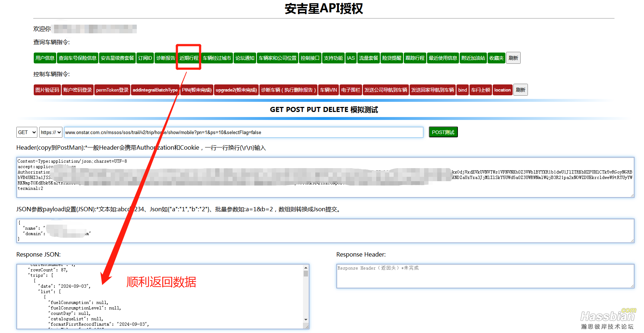Click the PIN(暂未完成) button
Image resolution: width=644 pixels, height=333 pixels.
pos(197,90)
